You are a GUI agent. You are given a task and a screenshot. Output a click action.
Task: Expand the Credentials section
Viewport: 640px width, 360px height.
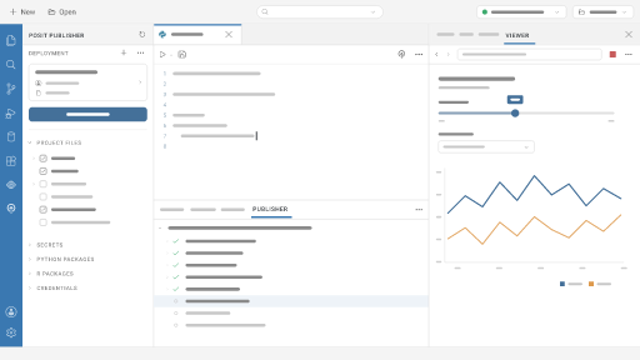pyautogui.click(x=30, y=288)
